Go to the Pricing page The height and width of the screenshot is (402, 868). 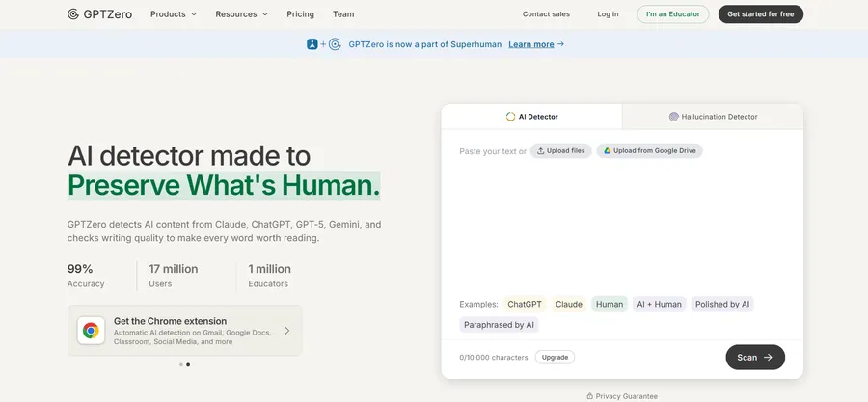click(300, 14)
